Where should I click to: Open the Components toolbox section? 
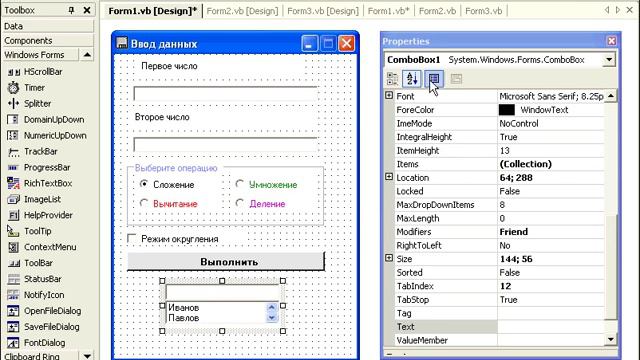[x=48, y=41]
